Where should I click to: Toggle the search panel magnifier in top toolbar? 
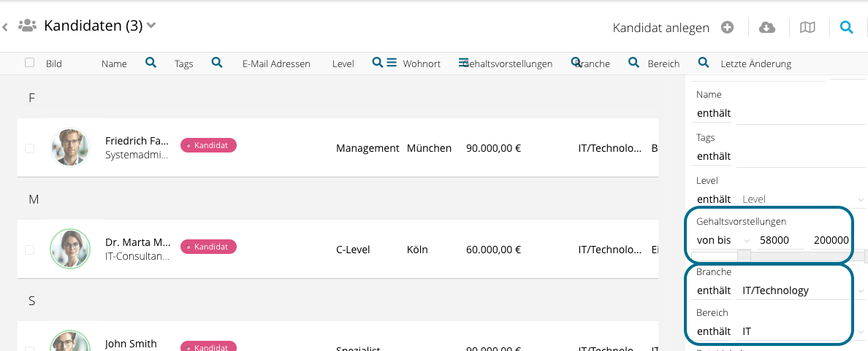pos(846,27)
